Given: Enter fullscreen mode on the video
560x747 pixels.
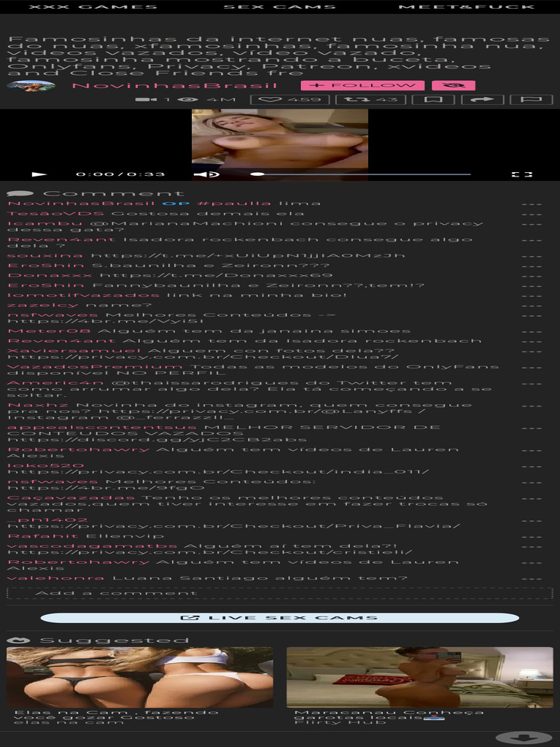Looking at the screenshot, I should [x=522, y=174].
